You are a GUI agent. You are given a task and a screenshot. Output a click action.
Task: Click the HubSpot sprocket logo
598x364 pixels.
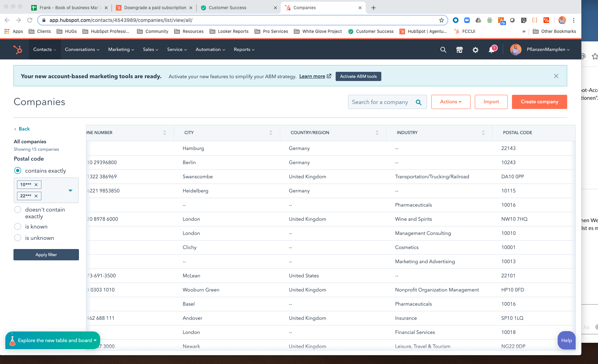18,49
